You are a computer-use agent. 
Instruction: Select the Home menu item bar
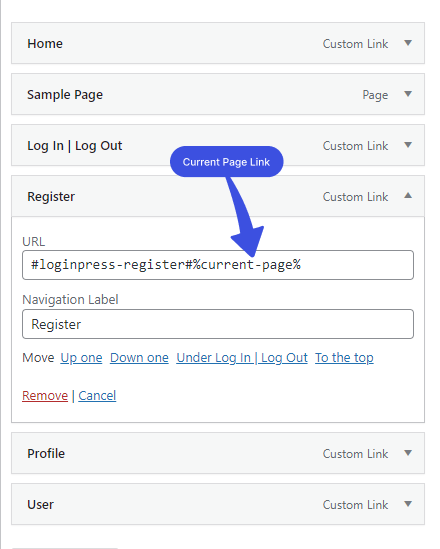218,43
